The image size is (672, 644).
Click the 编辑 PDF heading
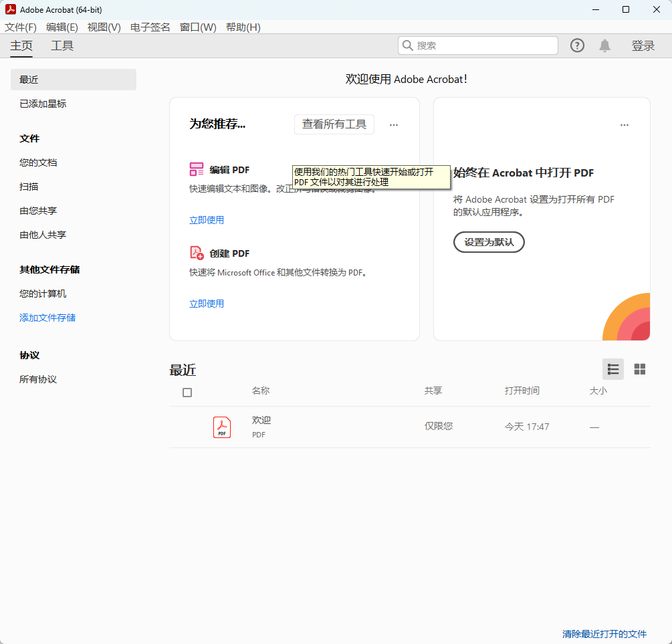click(229, 170)
